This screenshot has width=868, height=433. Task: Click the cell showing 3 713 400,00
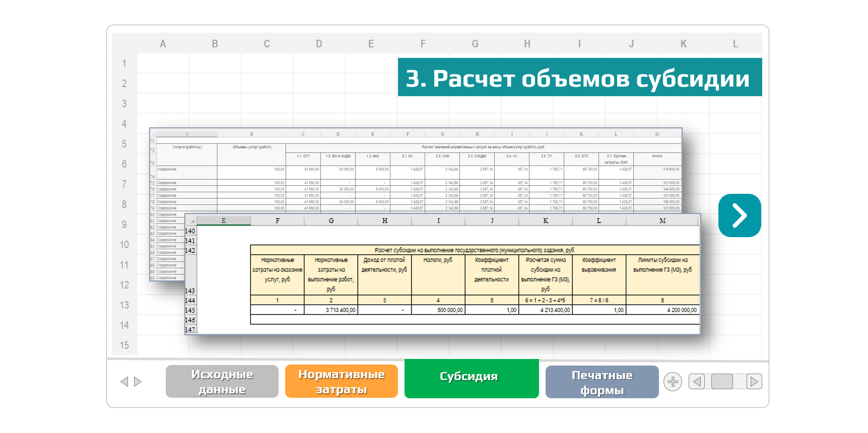[331, 310]
